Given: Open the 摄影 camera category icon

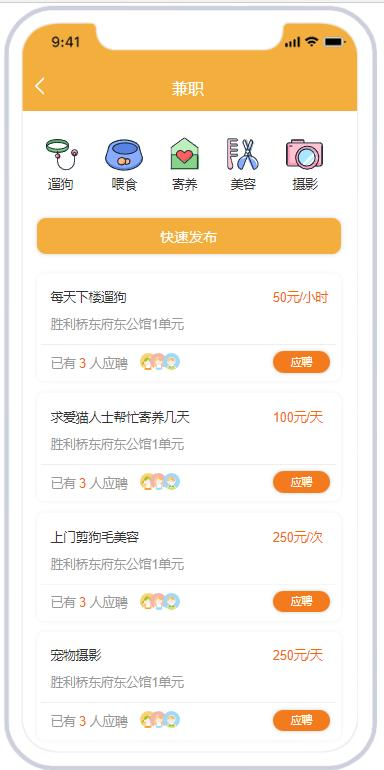Looking at the screenshot, I should click(304, 154).
